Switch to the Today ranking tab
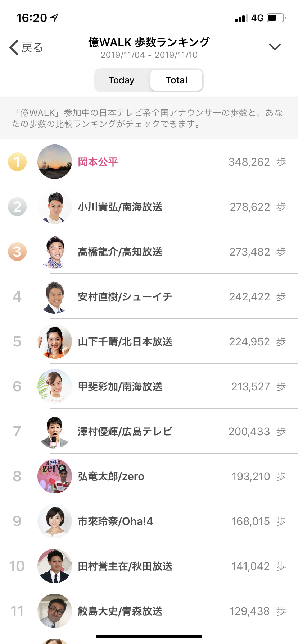Viewport: 298px width, 644px height. [122, 80]
